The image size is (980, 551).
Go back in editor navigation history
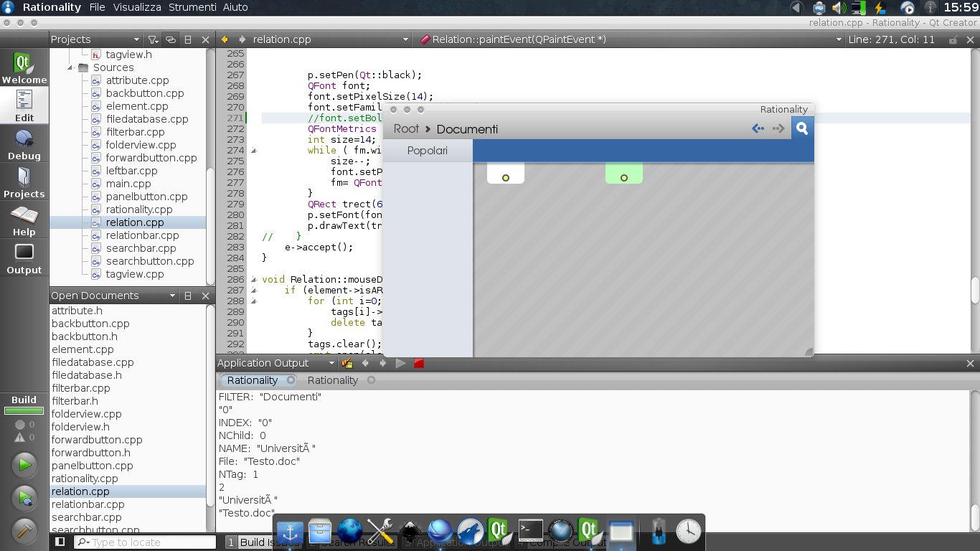click(x=225, y=39)
